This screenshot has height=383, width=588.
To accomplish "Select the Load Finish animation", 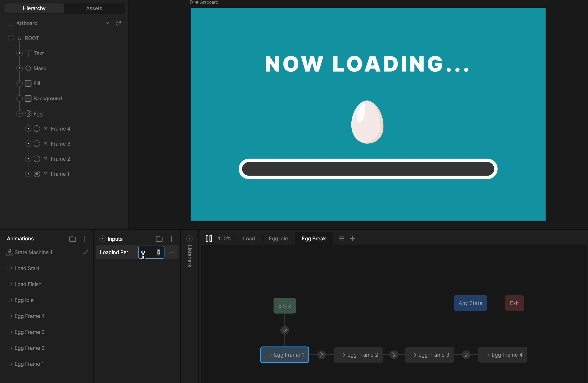I will pos(28,284).
